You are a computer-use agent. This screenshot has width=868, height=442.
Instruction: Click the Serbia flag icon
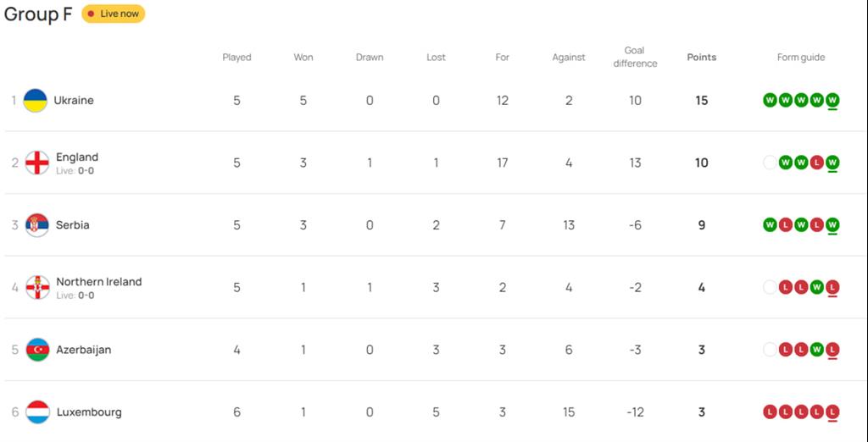pyautogui.click(x=37, y=225)
